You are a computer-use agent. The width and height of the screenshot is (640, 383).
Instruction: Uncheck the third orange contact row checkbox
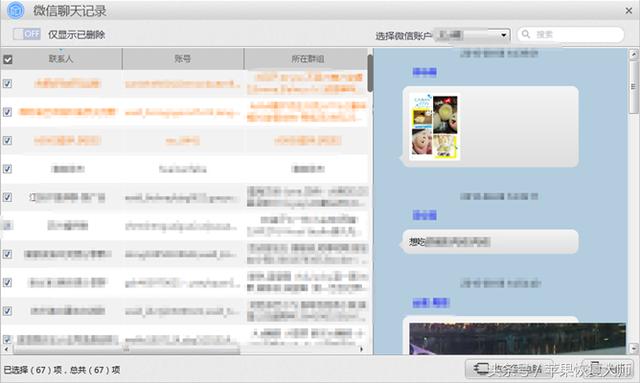7,140
